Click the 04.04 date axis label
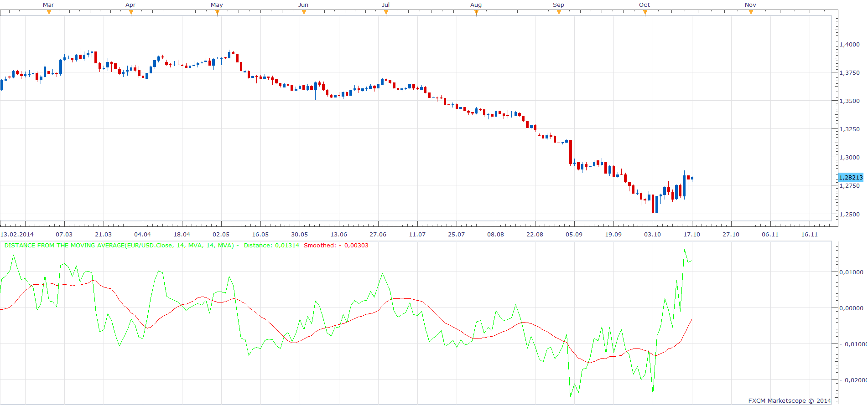 tap(142, 234)
